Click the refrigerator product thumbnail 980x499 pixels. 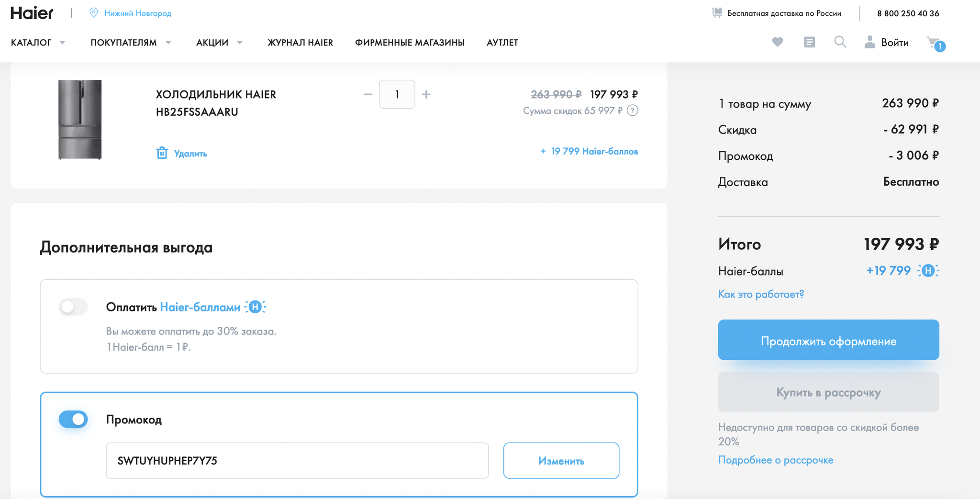tap(80, 119)
